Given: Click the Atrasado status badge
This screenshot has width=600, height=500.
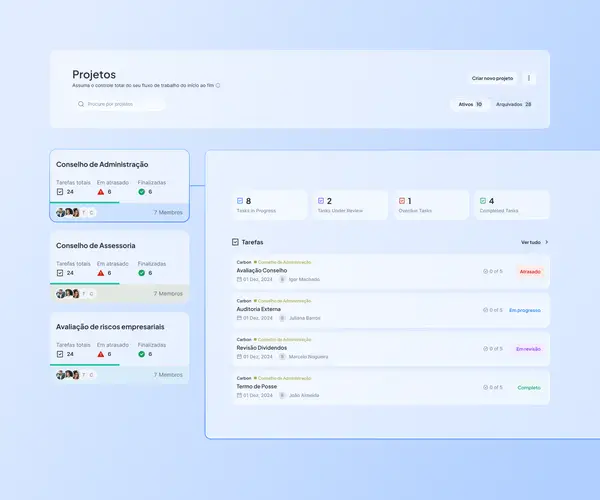Looking at the screenshot, I should tap(530, 272).
